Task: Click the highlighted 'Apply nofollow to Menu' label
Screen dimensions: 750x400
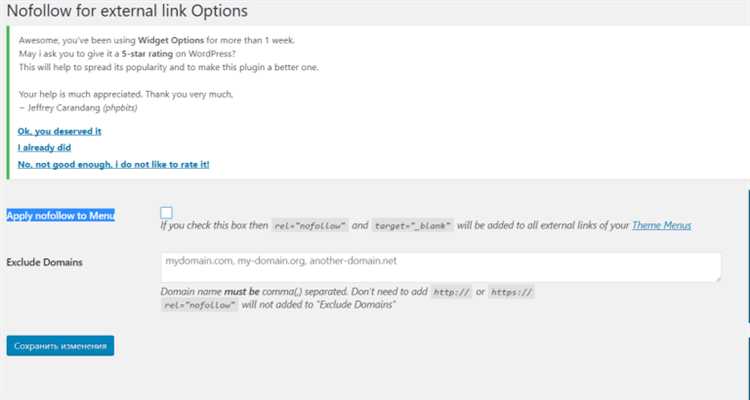Action: tap(61, 215)
